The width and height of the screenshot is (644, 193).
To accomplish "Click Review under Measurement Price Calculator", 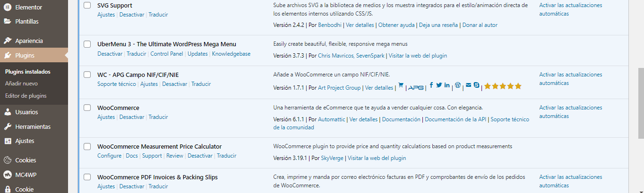I will pos(175,156).
